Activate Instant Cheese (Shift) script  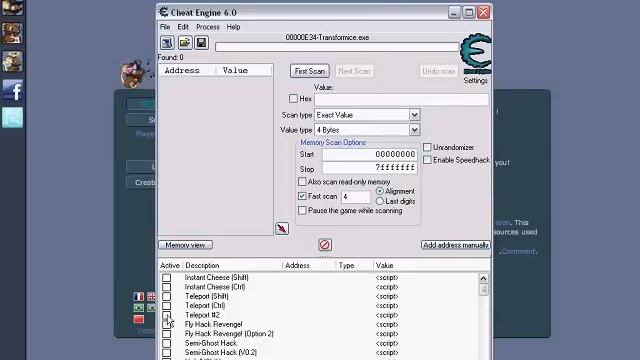coord(167,278)
